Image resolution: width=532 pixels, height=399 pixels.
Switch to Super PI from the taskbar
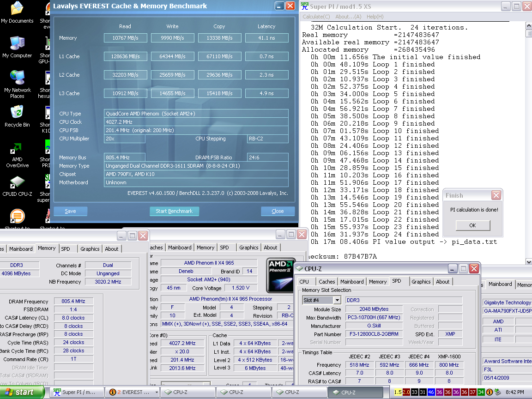77,392
